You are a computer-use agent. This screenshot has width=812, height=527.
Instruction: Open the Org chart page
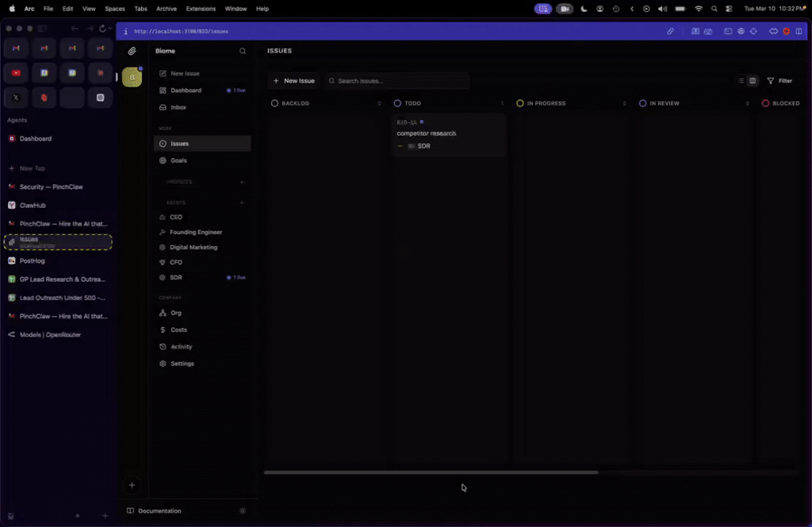(x=202, y=313)
